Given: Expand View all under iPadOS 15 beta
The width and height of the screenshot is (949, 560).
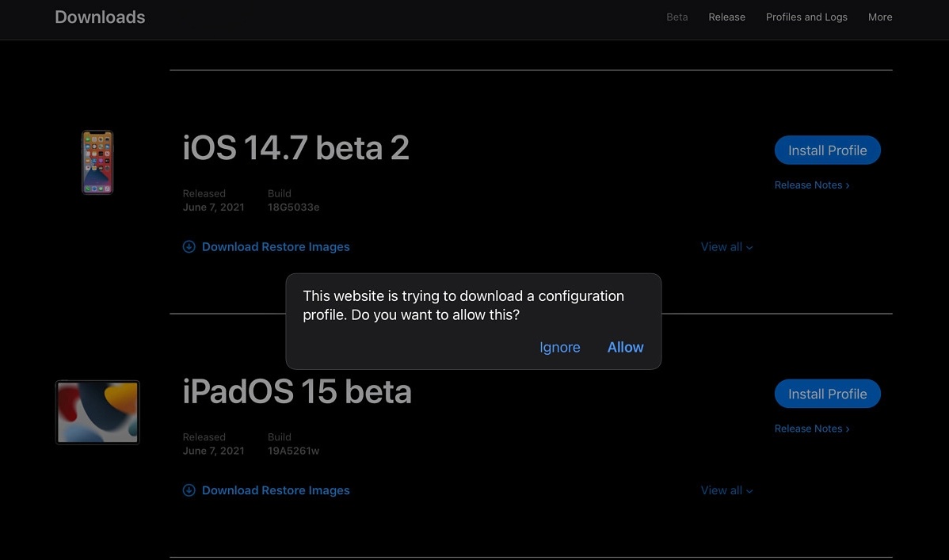Looking at the screenshot, I should tap(726, 490).
